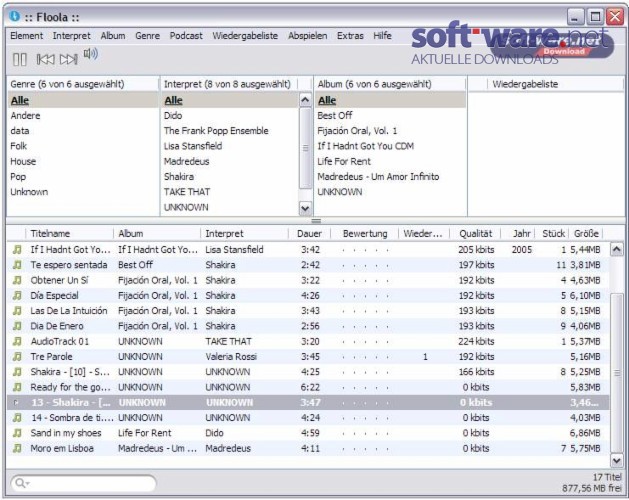Skip to previous track button

pos(45,59)
